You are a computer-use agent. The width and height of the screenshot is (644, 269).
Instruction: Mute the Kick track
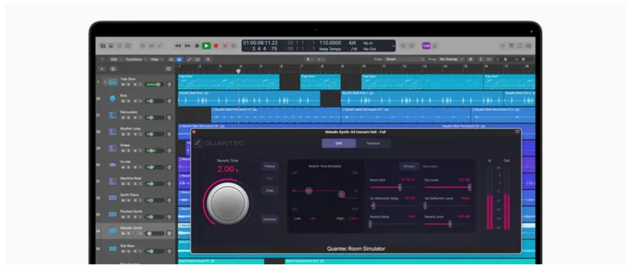point(123,101)
